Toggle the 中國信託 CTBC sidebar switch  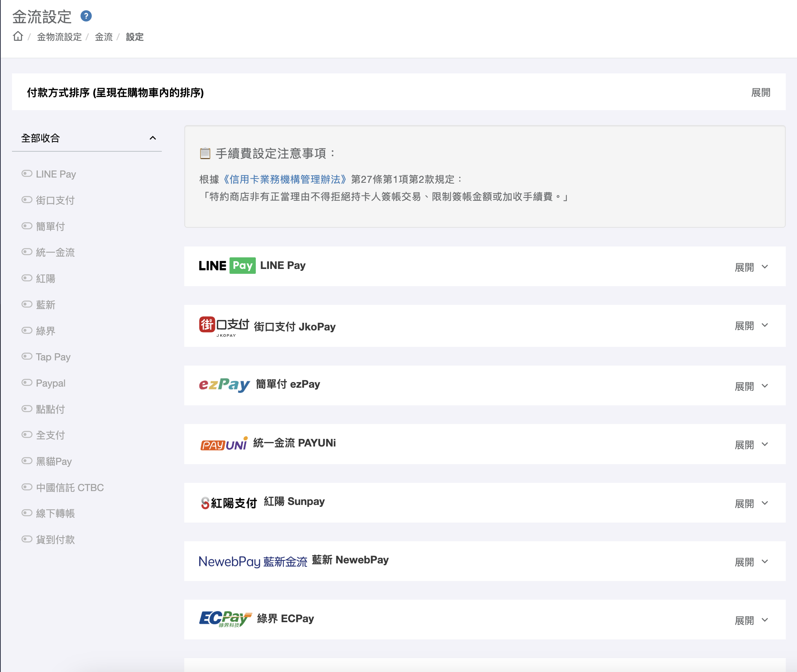[27, 487]
